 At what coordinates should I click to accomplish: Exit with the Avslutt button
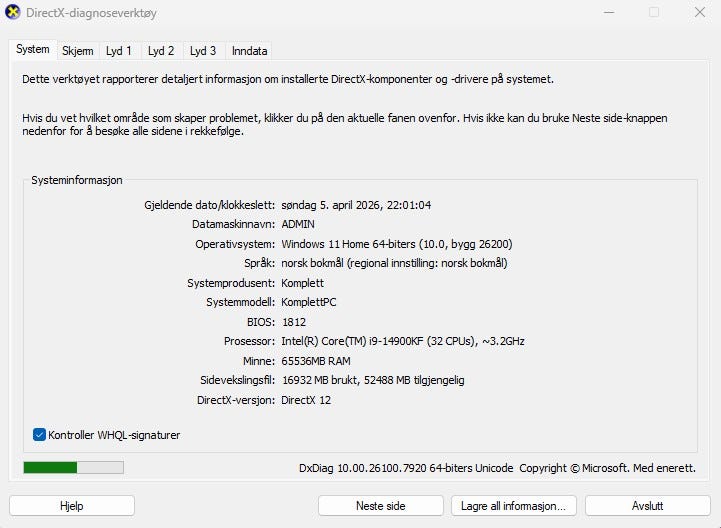pyautogui.click(x=647, y=506)
